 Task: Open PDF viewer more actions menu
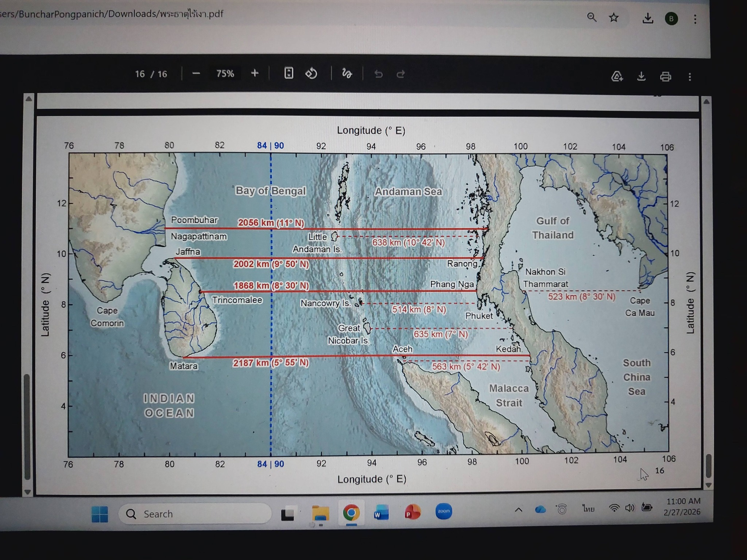[x=689, y=77]
